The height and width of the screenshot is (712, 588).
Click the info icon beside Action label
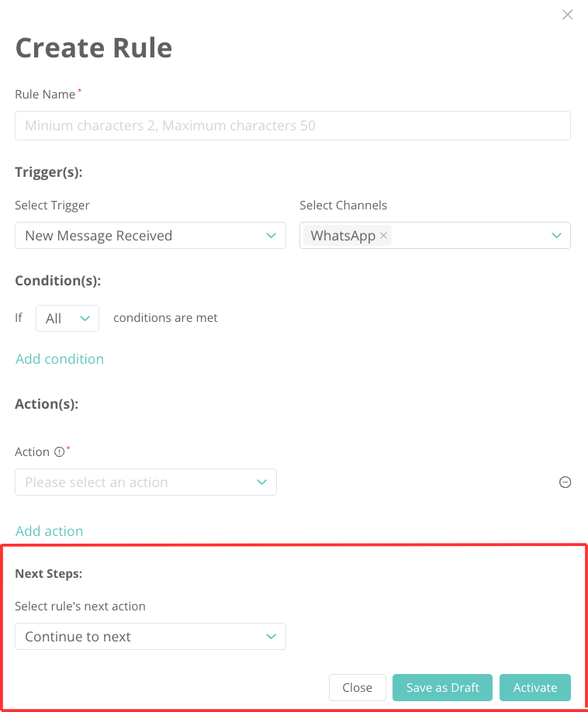(58, 452)
